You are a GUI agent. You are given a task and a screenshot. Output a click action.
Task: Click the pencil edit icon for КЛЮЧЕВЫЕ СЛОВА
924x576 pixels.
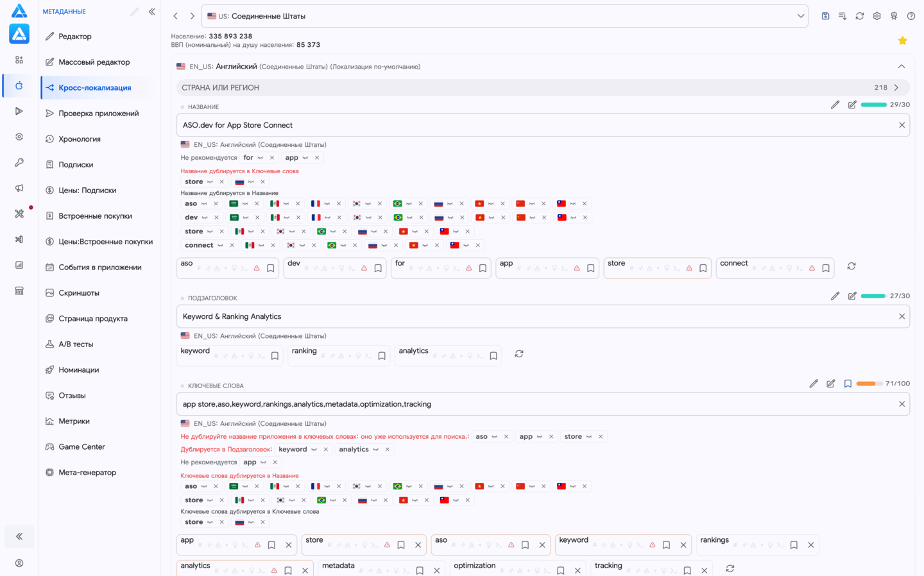click(x=814, y=384)
